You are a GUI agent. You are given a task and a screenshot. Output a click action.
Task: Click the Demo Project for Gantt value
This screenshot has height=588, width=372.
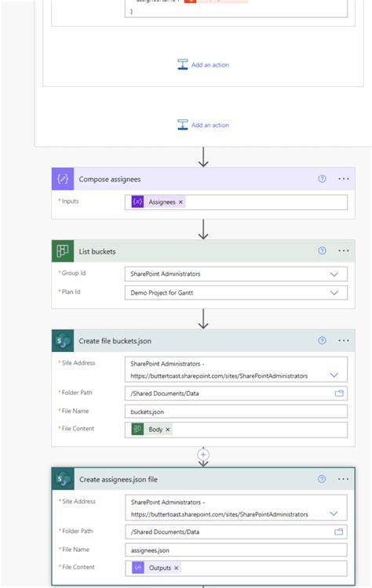[x=162, y=293]
